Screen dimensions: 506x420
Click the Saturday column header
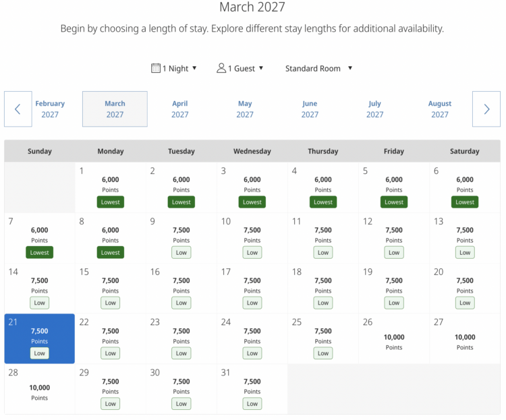click(x=465, y=151)
